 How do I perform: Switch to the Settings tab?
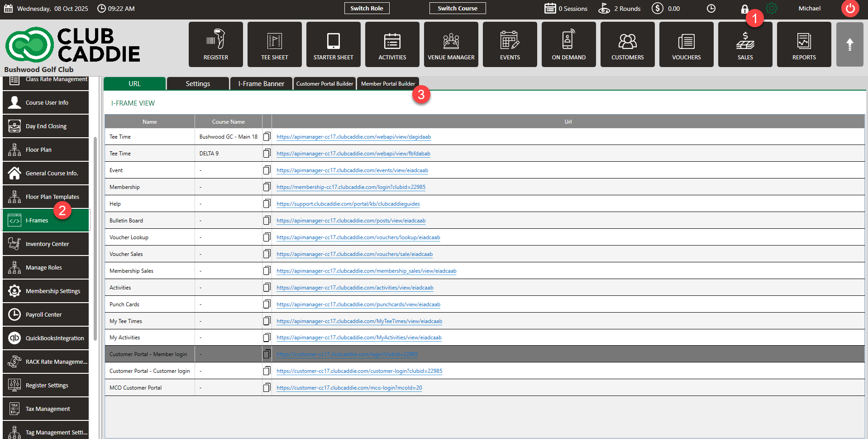click(x=198, y=84)
